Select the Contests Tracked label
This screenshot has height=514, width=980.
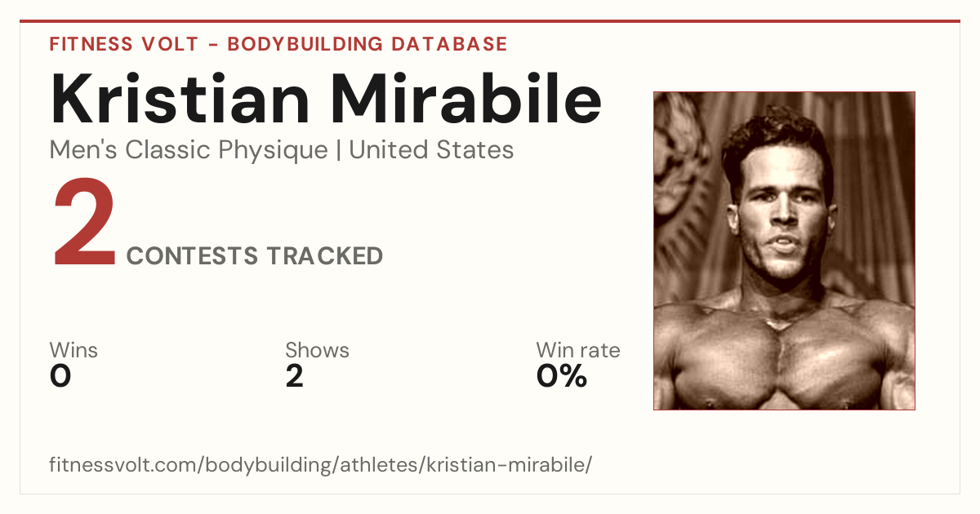click(x=255, y=256)
